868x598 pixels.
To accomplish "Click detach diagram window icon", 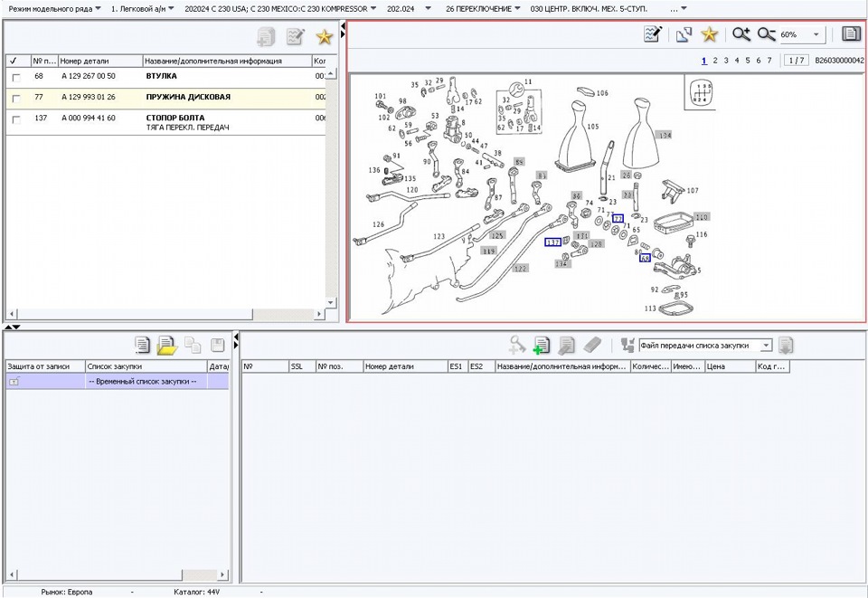I will coord(684,35).
